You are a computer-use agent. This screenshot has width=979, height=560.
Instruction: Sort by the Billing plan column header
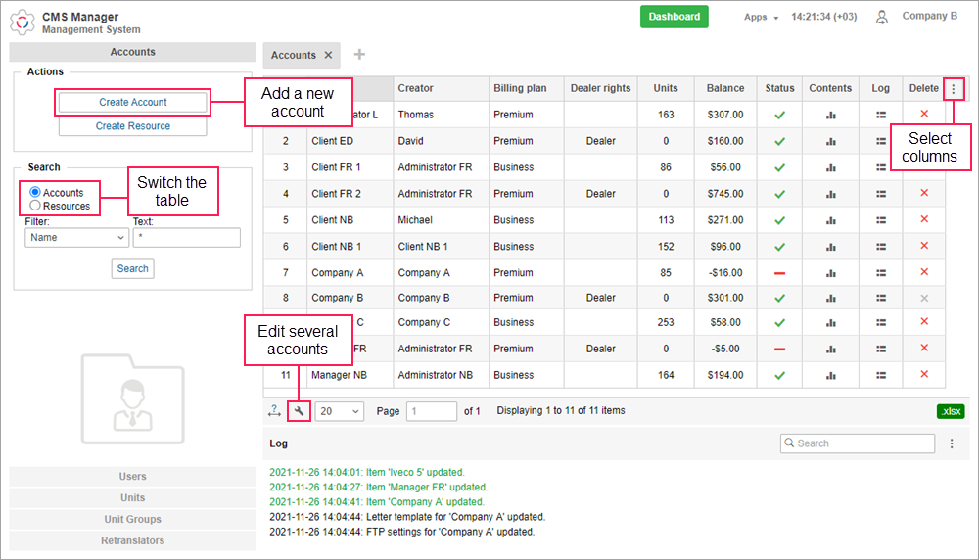tap(527, 88)
